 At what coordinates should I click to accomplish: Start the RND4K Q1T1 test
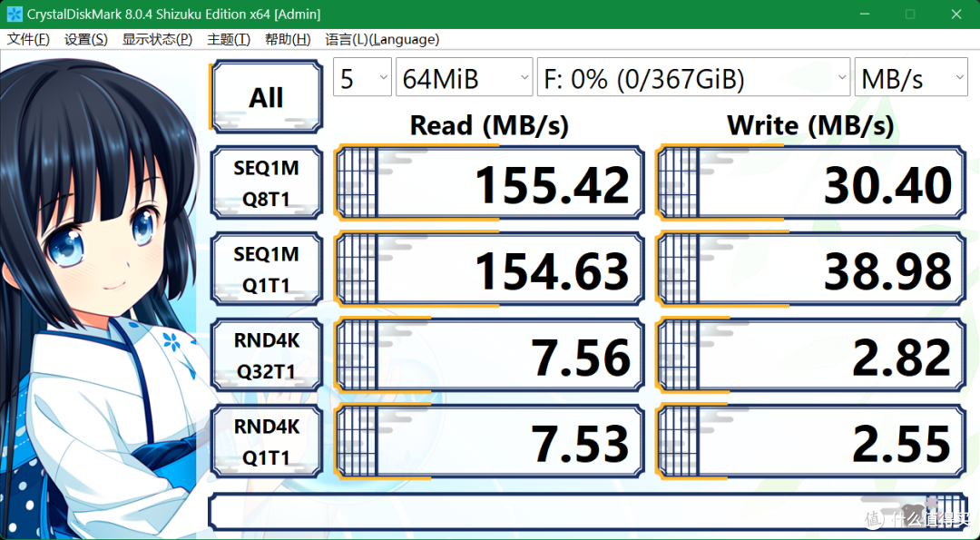[x=267, y=441]
